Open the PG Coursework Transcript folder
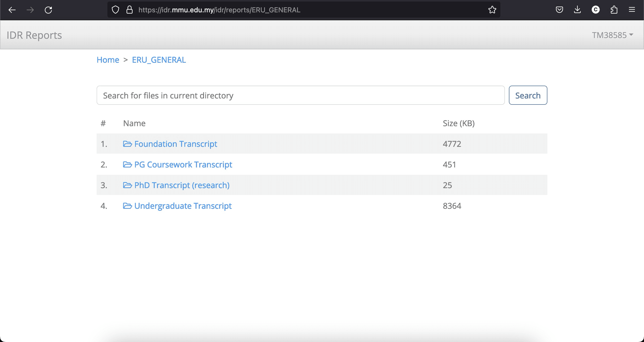 point(183,164)
